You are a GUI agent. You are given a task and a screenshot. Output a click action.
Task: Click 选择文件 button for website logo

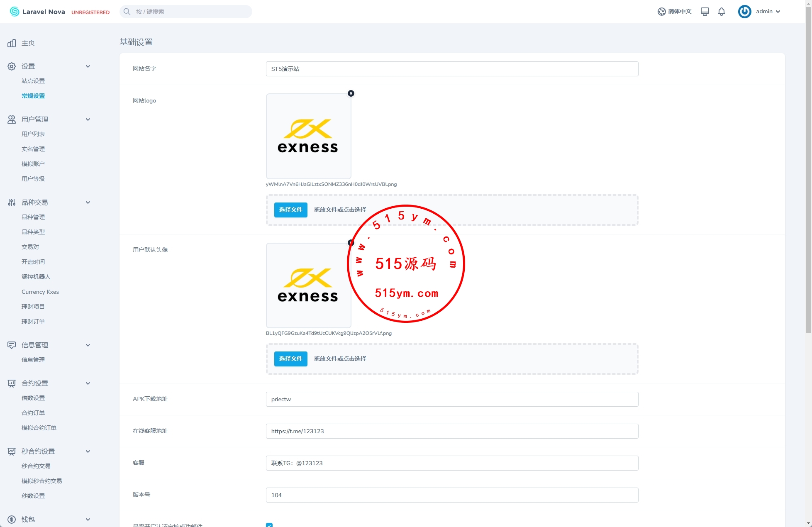coord(290,210)
